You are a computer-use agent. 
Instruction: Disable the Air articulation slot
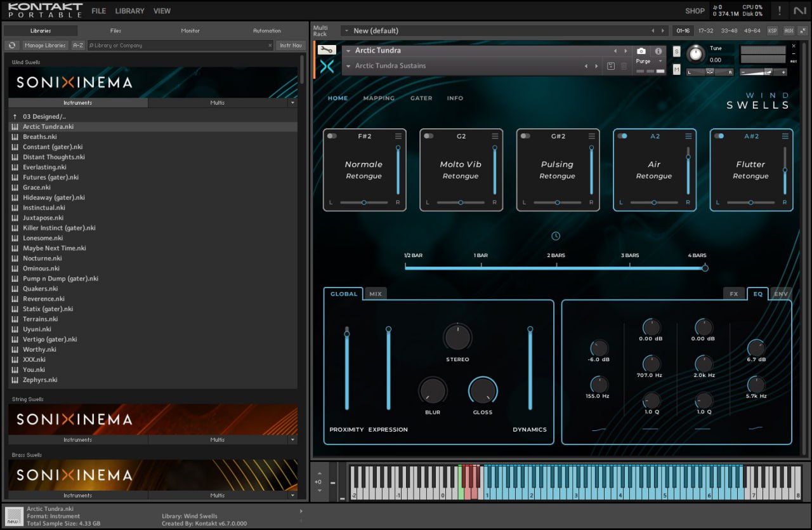point(622,136)
